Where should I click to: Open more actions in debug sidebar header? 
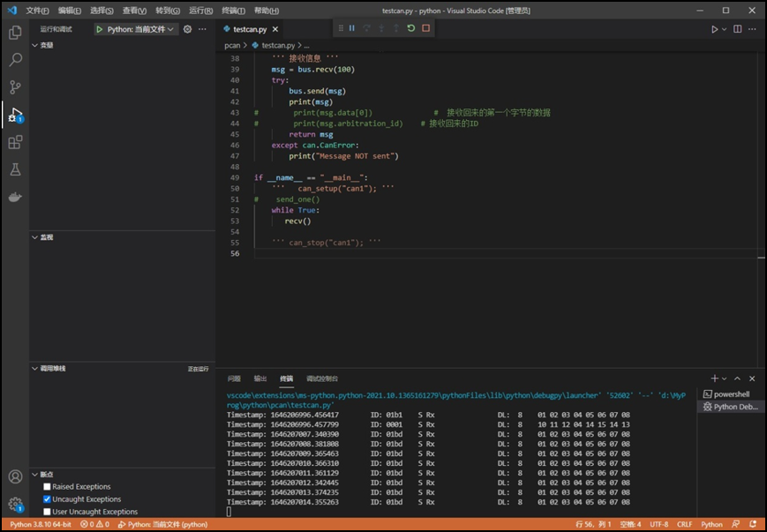click(202, 29)
